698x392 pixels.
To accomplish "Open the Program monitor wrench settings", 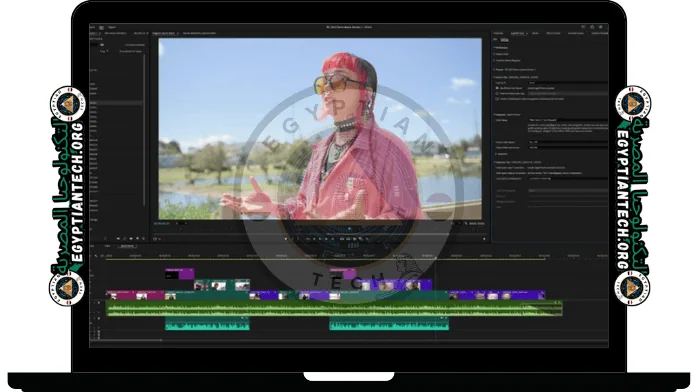I will (x=466, y=223).
